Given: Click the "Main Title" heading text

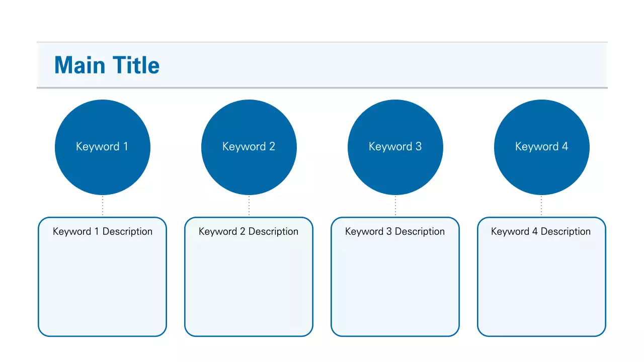Looking at the screenshot, I should click(107, 65).
